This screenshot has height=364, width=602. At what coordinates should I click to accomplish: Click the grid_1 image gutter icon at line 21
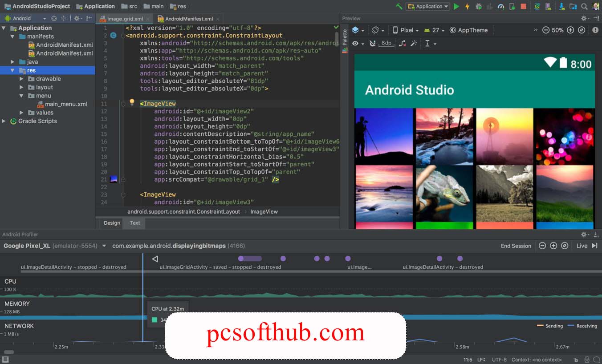click(113, 179)
